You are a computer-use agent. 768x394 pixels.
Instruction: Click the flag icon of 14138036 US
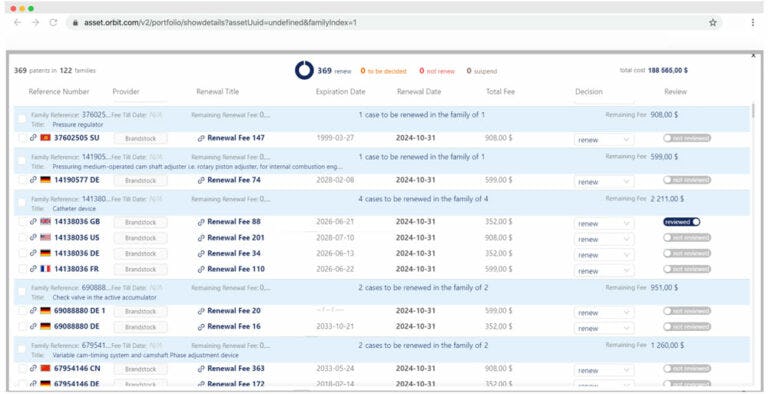tap(46, 237)
